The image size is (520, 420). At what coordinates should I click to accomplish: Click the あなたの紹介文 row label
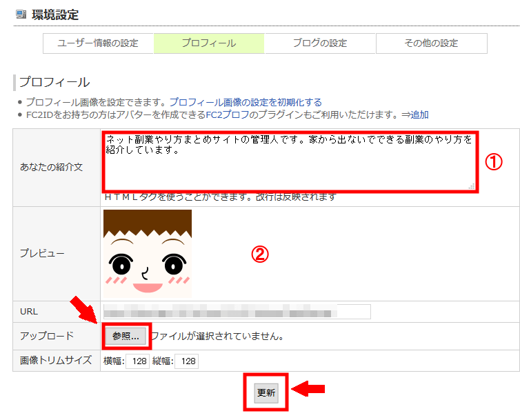[51, 167]
